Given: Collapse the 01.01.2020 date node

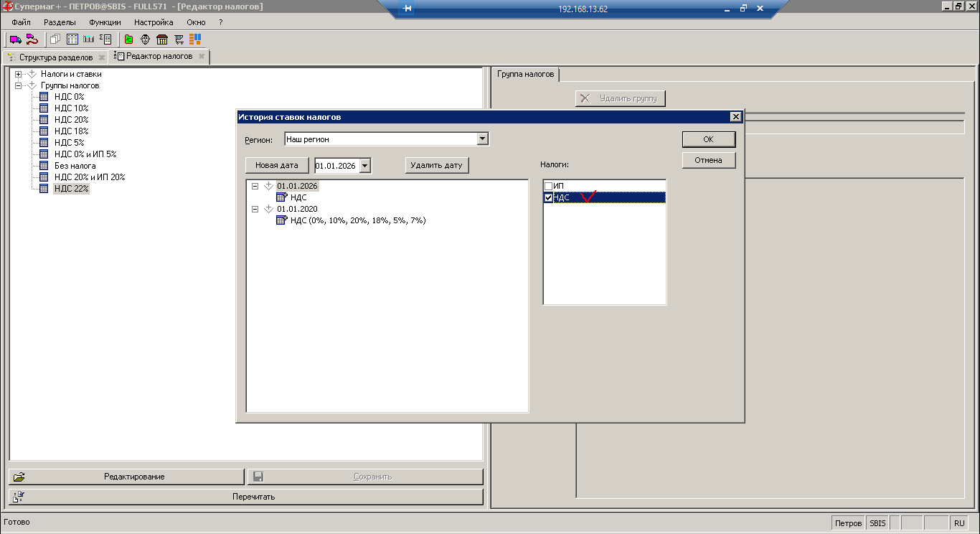Looking at the screenshot, I should pos(255,209).
